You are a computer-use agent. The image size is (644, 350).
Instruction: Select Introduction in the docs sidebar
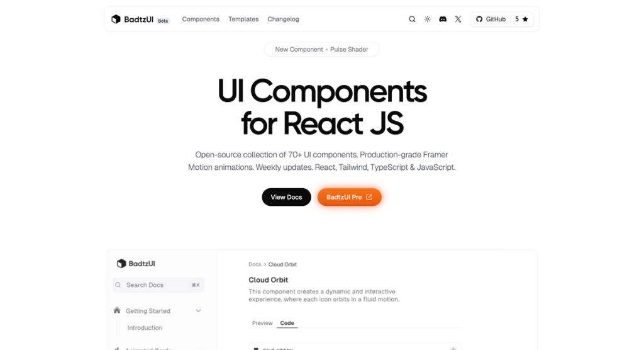click(x=145, y=328)
